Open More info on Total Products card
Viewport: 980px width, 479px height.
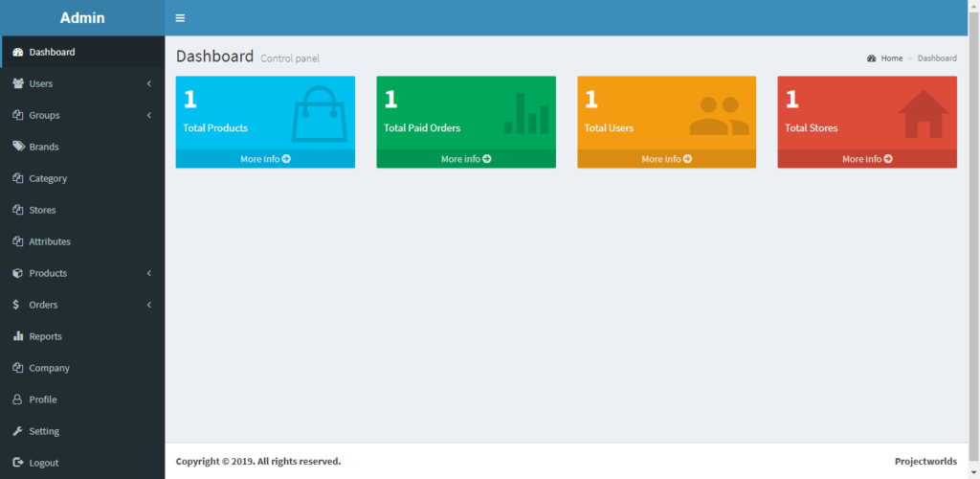pos(265,159)
